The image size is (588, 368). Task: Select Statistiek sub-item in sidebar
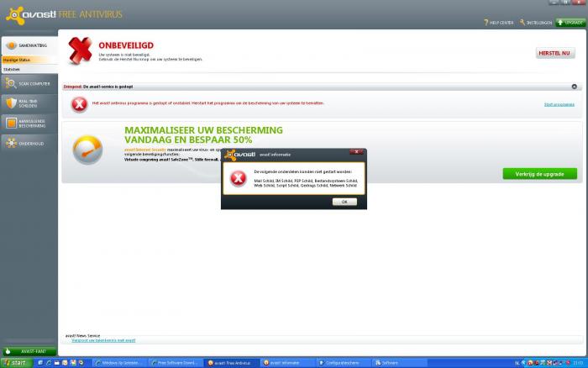click(x=29, y=70)
